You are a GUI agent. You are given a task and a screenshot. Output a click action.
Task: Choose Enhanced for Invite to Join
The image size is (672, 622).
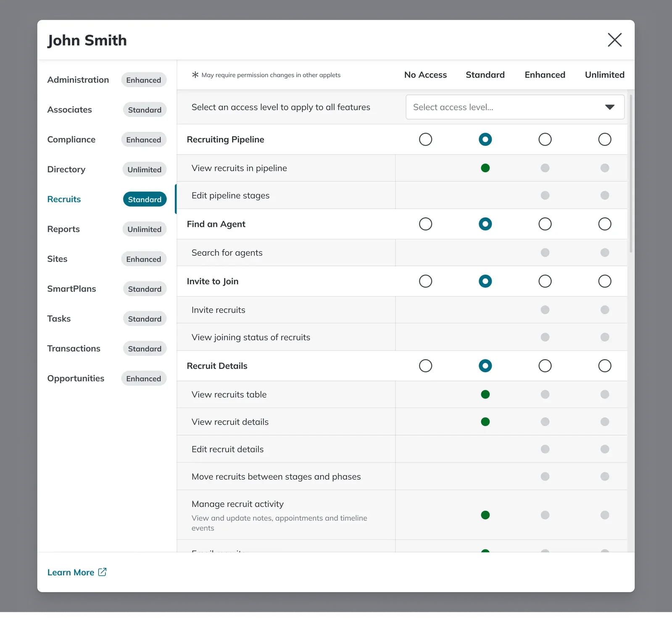point(545,281)
